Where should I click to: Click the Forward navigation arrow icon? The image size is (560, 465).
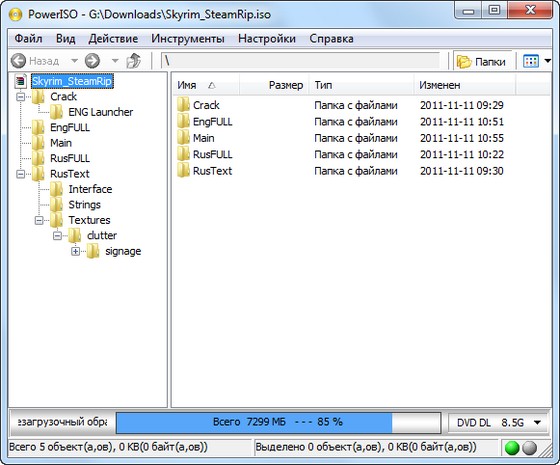click(92, 61)
